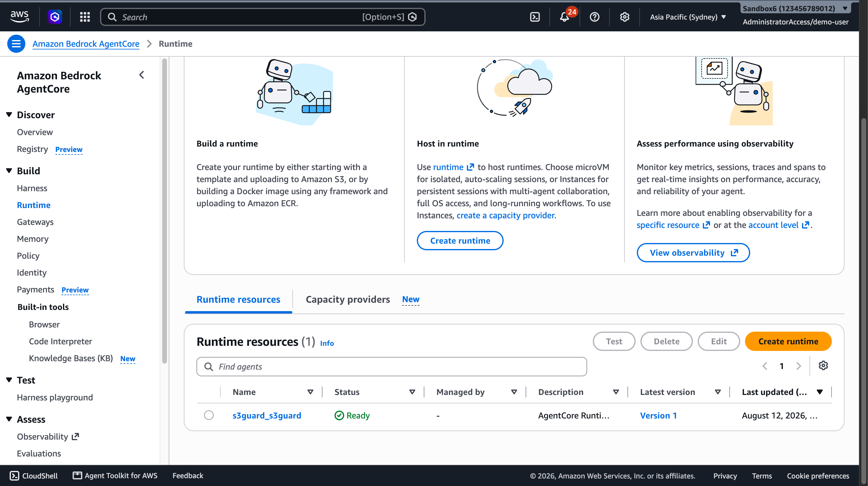Collapse the Build section
This screenshot has height=486, width=868.
click(x=9, y=171)
